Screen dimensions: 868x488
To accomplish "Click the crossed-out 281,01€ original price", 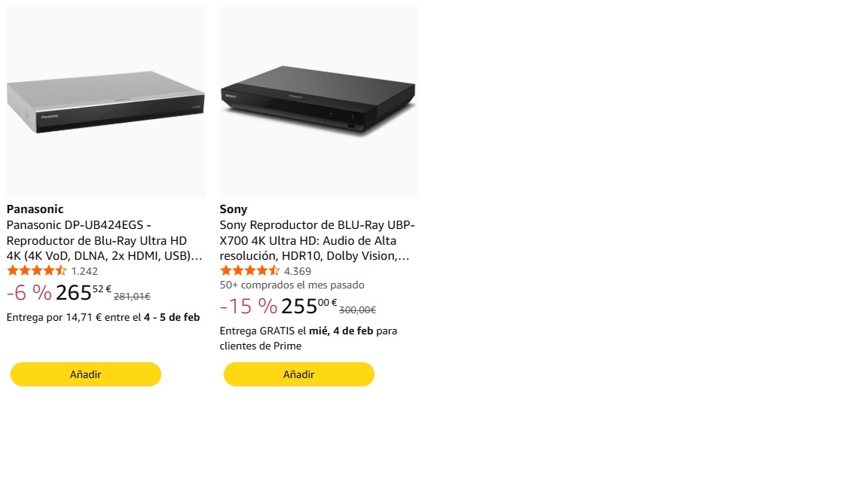I will 132,297.
